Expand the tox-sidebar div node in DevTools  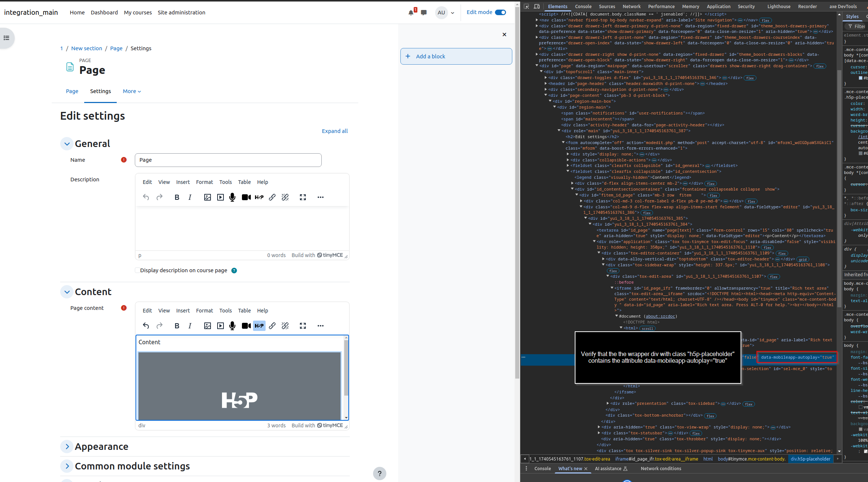(x=608, y=403)
